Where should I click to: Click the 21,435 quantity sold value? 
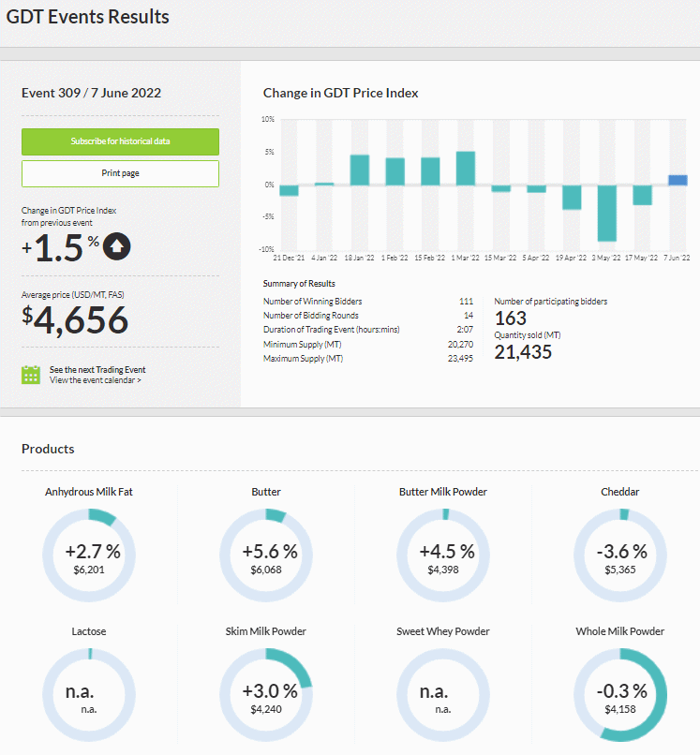click(x=523, y=352)
